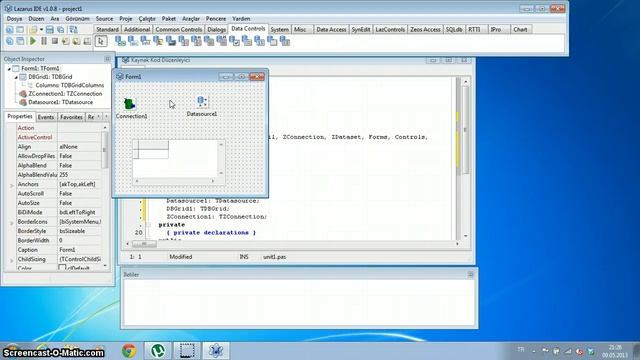Screen dimensions: 640x360
Task: Open the Paket menu
Action: click(x=169, y=19)
